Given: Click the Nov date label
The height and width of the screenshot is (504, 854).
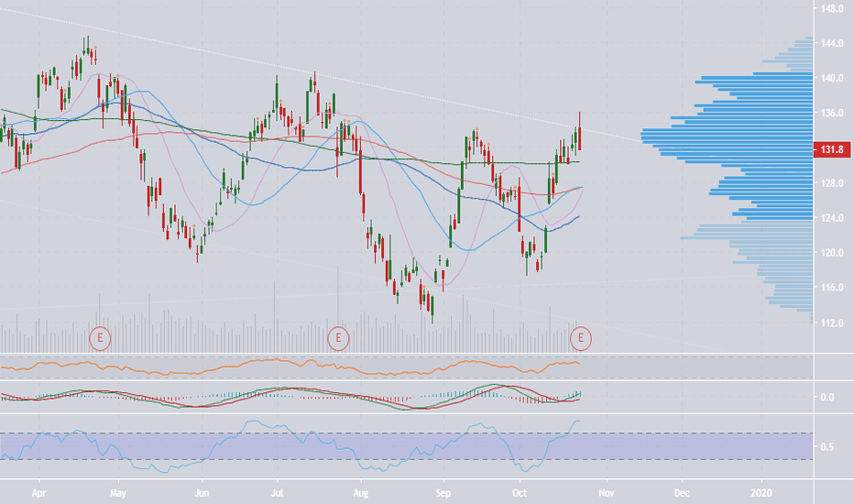Looking at the screenshot, I should point(607,493).
